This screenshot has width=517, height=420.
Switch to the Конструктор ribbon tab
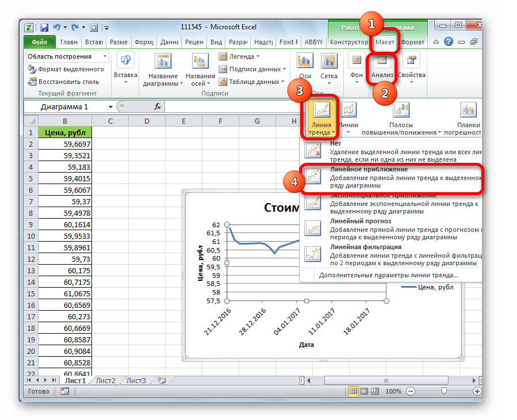pyautogui.click(x=349, y=42)
